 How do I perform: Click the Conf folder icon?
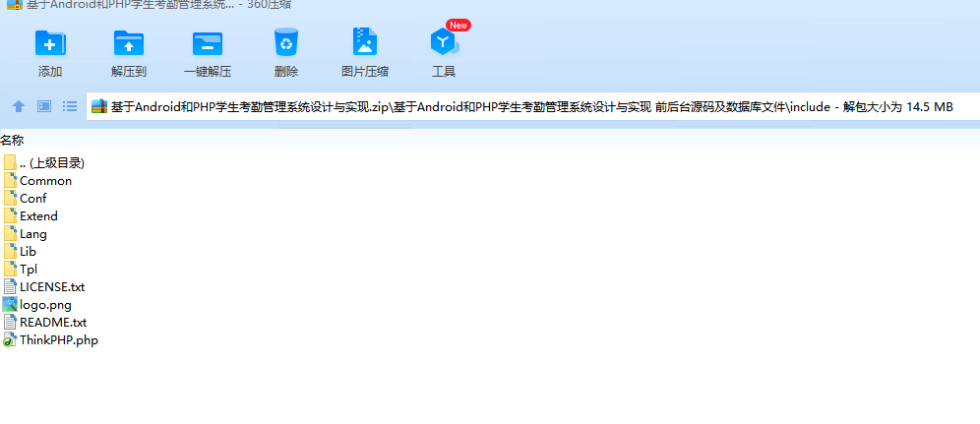[x=10, y=198]
